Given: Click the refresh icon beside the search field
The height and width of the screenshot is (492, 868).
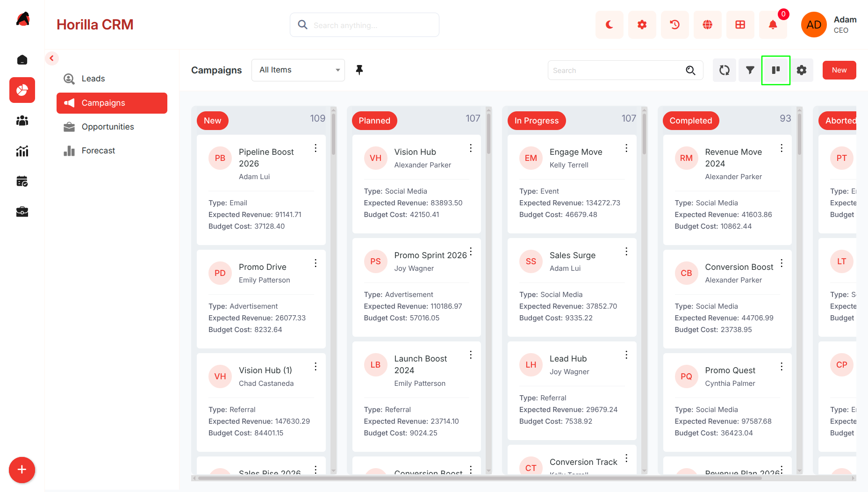Looking at the screenshot, I should click(x=724, y=70).
